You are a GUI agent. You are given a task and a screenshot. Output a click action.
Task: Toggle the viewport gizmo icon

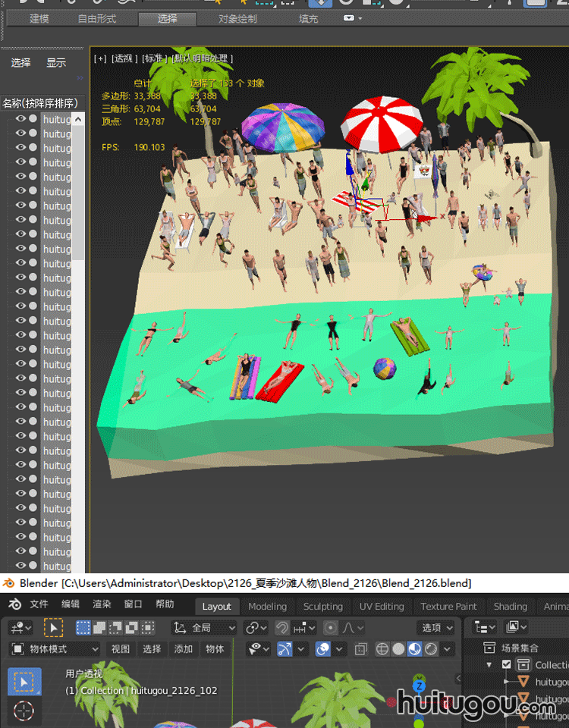tap(284, 649)
